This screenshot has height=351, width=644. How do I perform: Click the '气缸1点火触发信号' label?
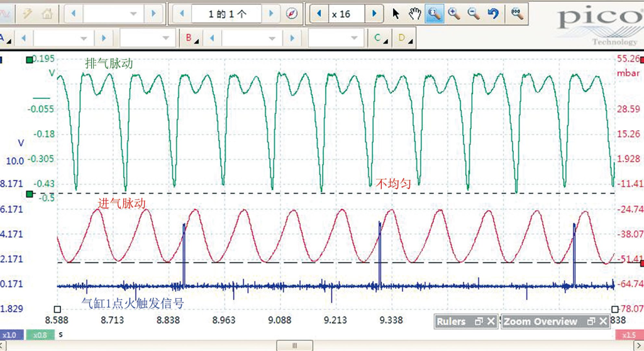(133, 303)
